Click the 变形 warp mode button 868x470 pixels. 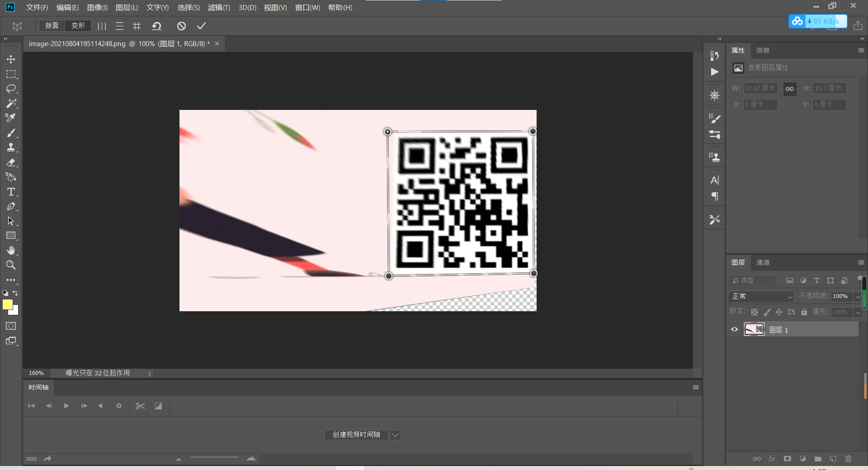pyautogui.click(x=78, y=26)
